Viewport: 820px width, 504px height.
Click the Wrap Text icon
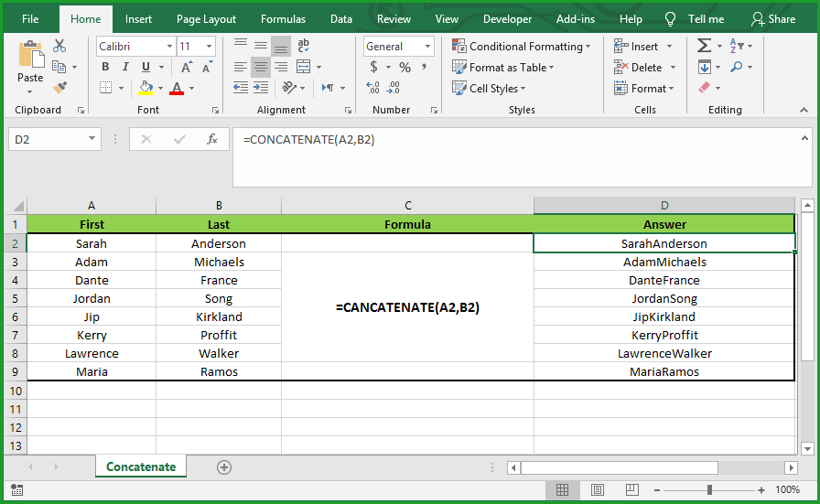(304, 46)
